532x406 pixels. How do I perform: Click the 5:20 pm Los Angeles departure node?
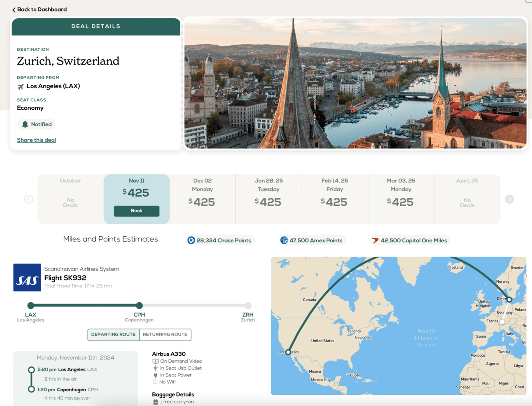pos(31,370)
